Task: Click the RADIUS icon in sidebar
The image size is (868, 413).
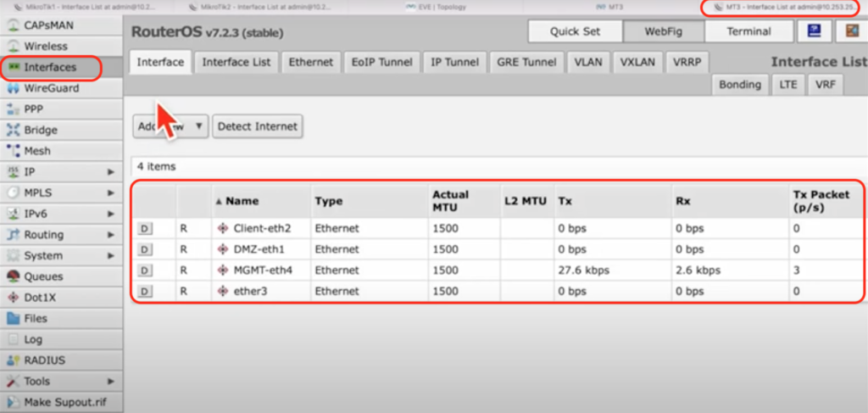Action: (x=13, y=360)
